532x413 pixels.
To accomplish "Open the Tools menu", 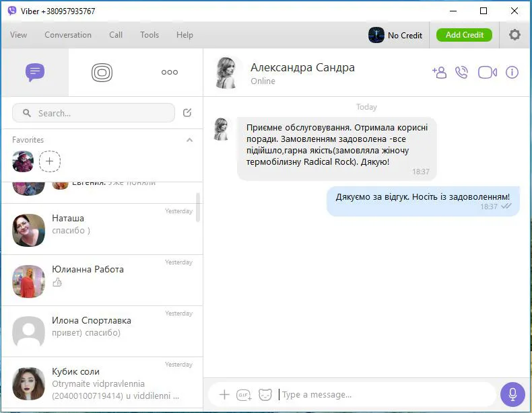I will tap(149, 35).
